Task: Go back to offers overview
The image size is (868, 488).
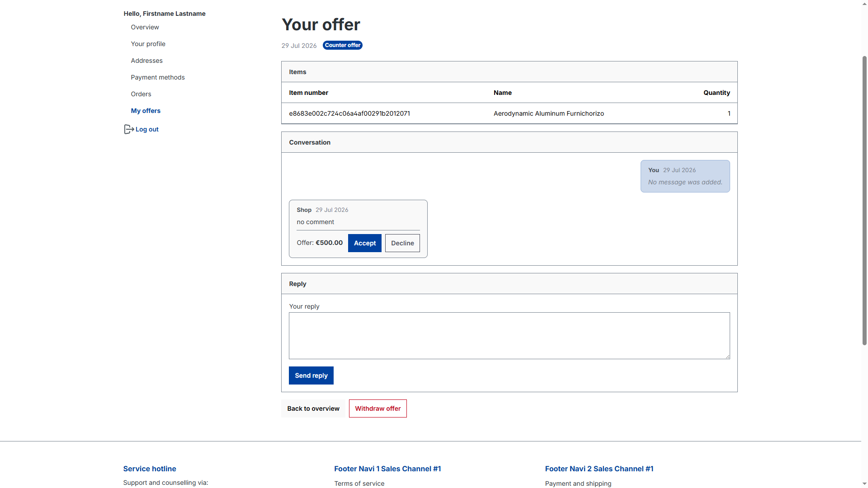Action: 313,408
